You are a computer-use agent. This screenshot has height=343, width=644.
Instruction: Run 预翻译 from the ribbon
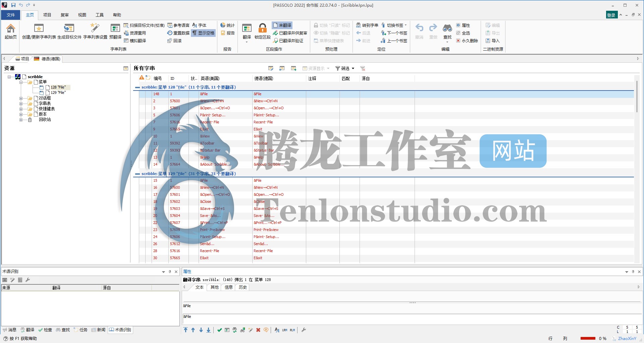[x=115, y=31]
